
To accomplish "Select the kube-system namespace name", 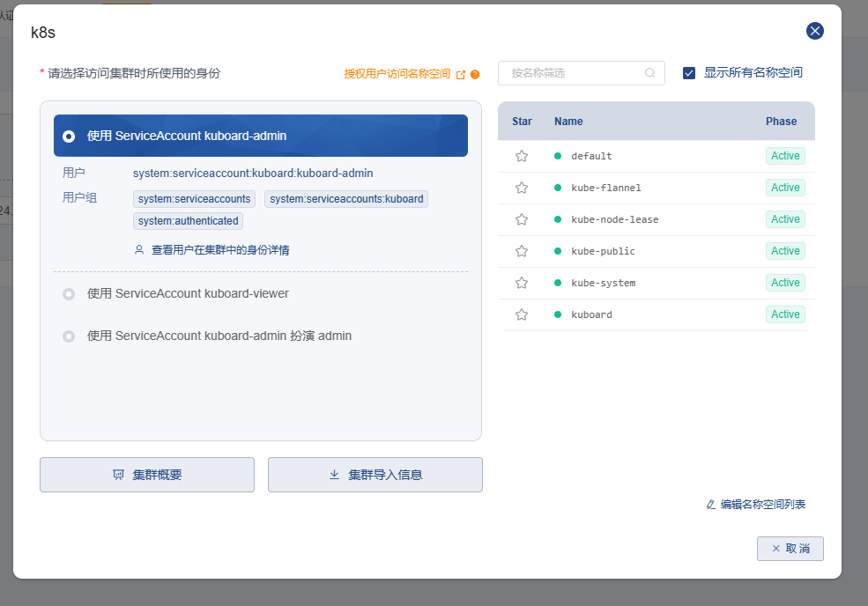I will point(604,283).
